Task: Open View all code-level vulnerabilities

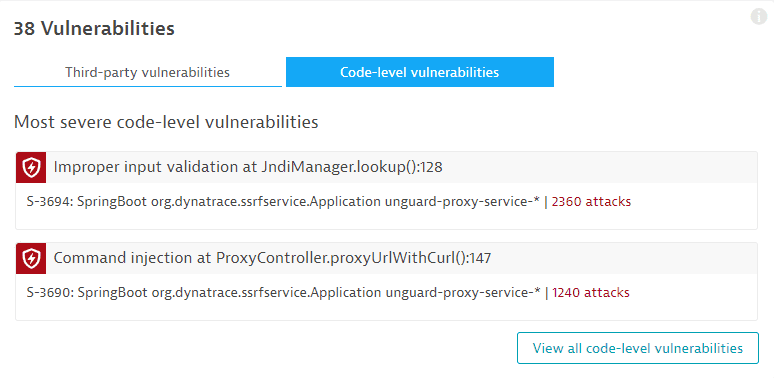Action: [x=638, y=348]
